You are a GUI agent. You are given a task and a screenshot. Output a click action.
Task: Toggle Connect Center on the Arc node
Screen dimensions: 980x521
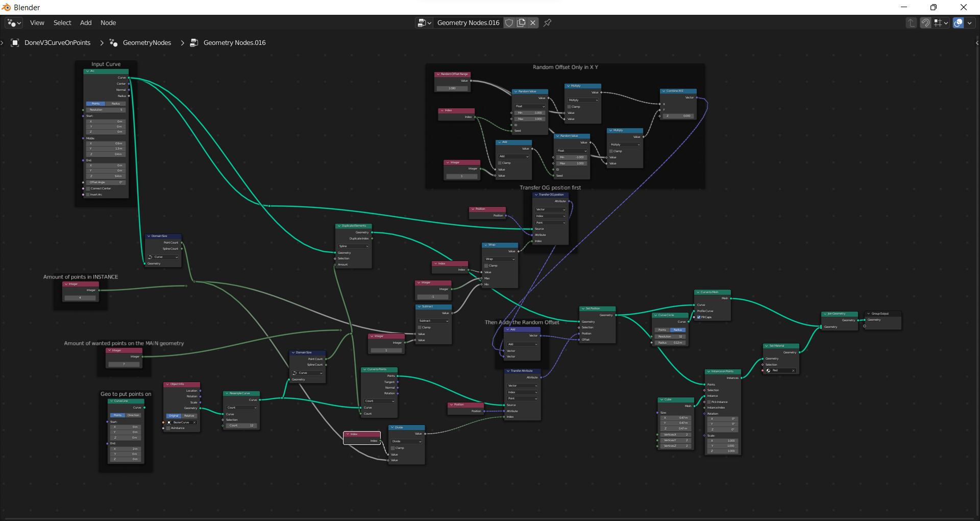[x=88, y=188]
